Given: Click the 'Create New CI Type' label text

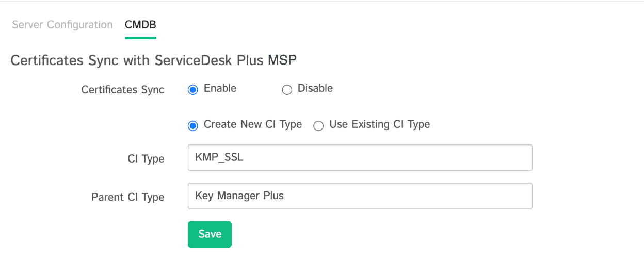Looking at the screenshot, I should pyautogui.click(x=253, y=124).
